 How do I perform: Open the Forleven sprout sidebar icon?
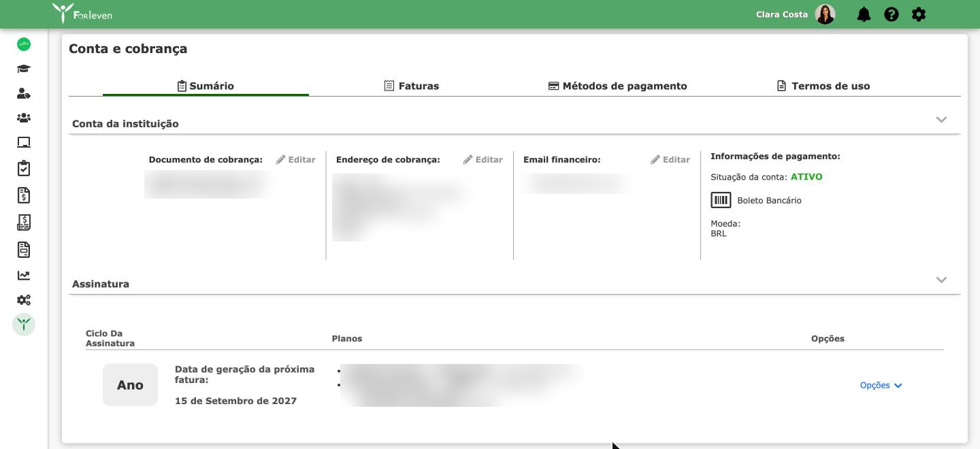[24, 325]
